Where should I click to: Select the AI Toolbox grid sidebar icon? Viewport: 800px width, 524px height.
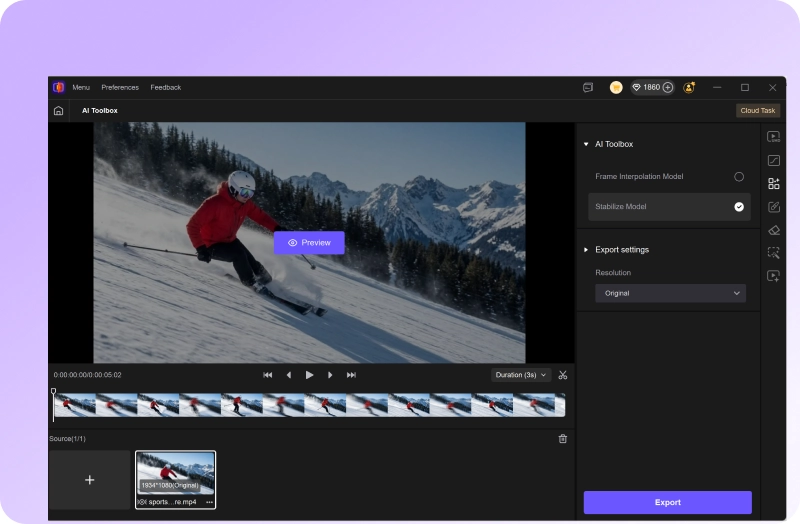pos(773,184)
